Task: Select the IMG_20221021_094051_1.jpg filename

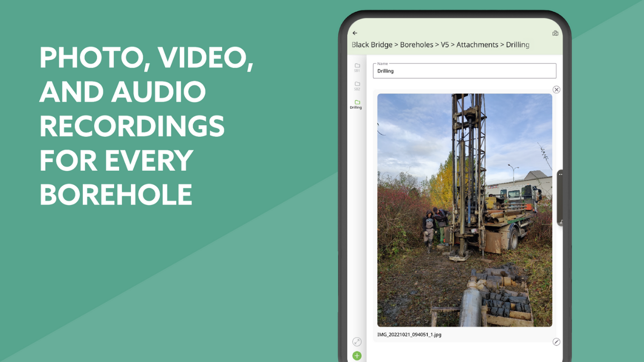Action: (409, 335)
